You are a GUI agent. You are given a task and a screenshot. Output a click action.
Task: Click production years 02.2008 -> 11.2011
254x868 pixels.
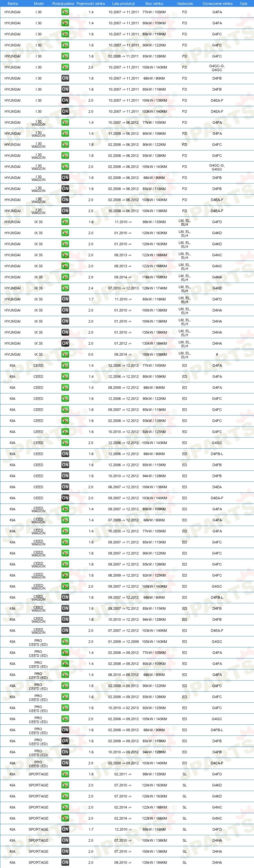(x=123, y=56)
